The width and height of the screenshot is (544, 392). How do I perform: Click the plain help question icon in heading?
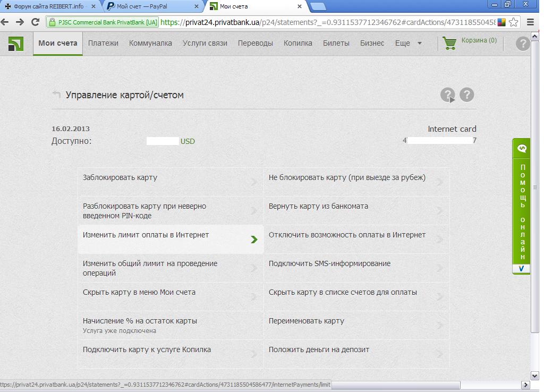pos(466,95)
